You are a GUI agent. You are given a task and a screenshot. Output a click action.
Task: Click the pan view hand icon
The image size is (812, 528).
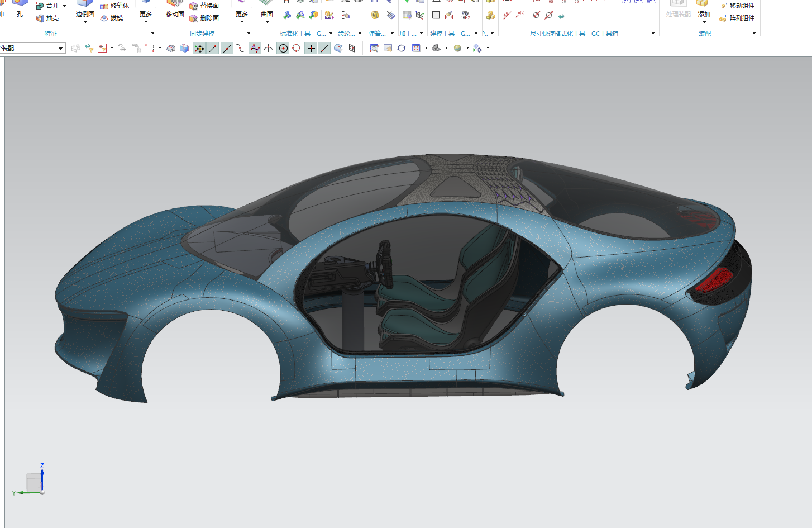388,48
